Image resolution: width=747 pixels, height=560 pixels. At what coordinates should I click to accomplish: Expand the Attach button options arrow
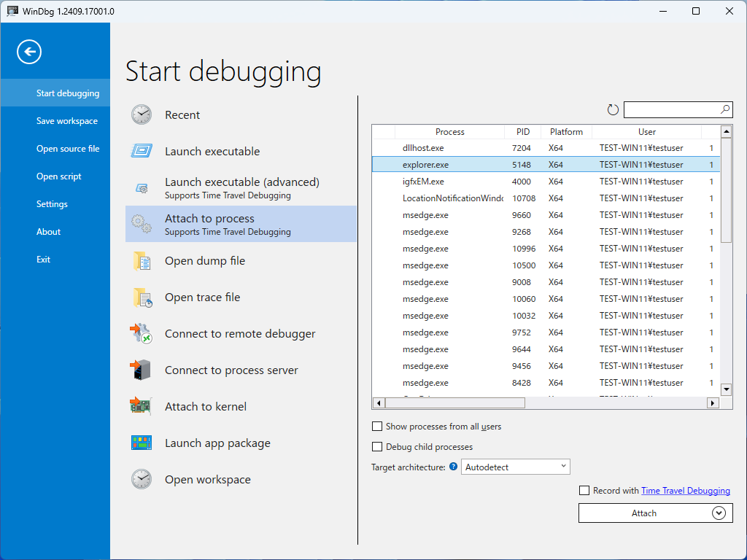point(719,513)
